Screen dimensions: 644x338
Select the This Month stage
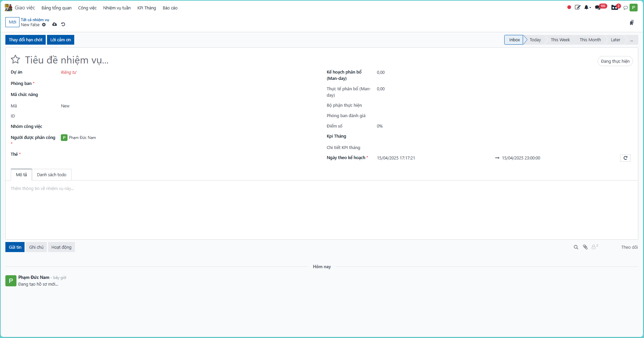(x=590, y=40)
